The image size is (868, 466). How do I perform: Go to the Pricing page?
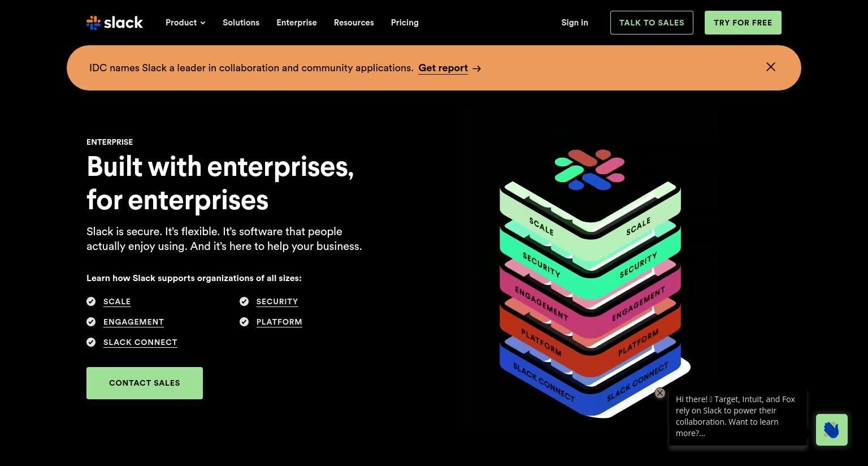405,23
